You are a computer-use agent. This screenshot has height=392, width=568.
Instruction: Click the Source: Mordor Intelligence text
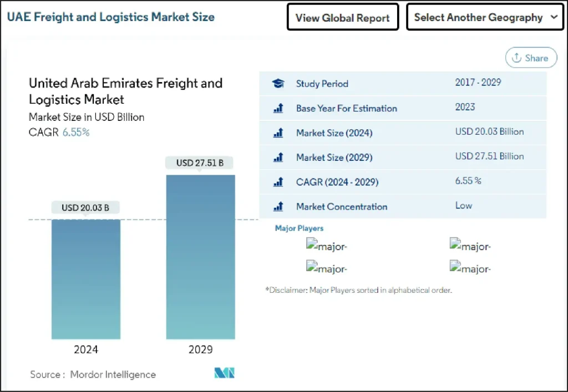(x=93, y=375)
